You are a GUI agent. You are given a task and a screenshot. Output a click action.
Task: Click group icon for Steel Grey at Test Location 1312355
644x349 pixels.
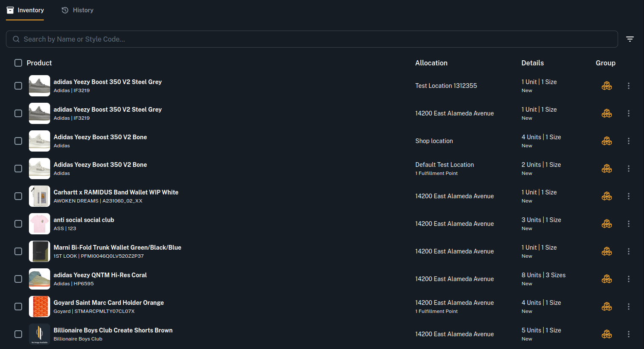pos(607,86)
